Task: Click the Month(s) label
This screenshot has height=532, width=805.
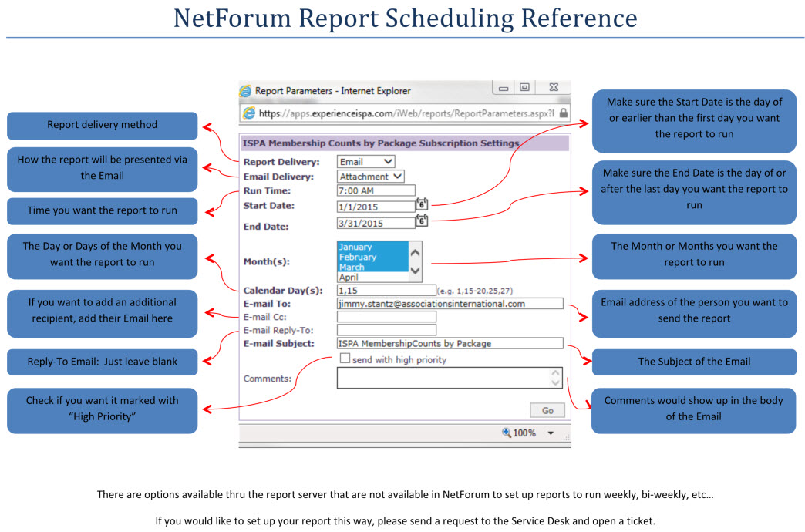Action: tap(267, 261)
